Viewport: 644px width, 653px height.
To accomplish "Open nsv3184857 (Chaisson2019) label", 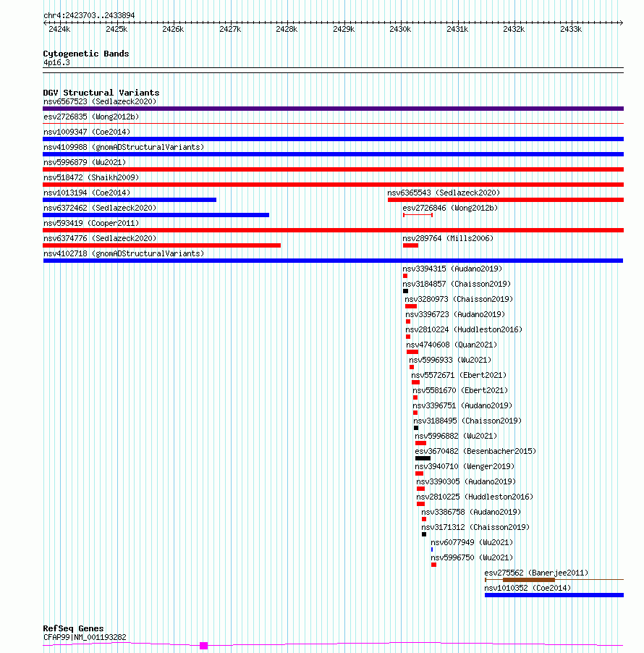I will click(457, 284).
